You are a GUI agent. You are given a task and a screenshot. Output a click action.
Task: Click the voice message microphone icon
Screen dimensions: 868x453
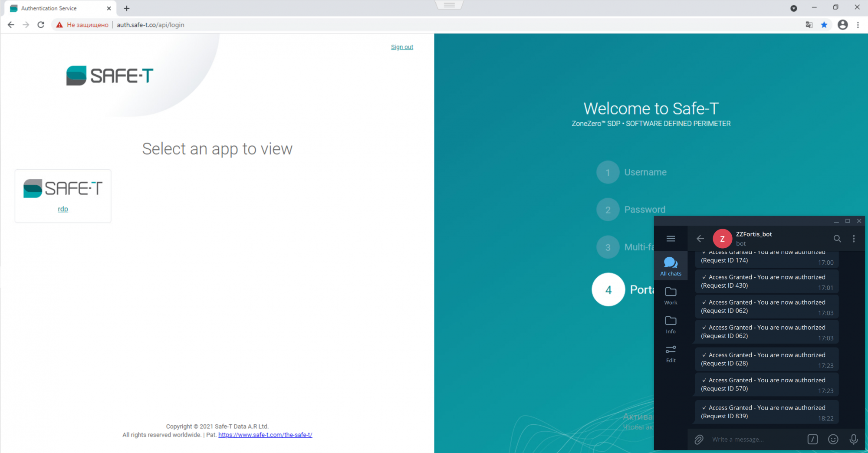(854, 440)
